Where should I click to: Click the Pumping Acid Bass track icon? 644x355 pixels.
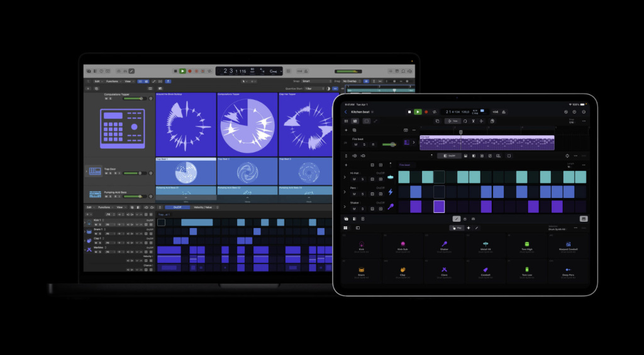(95, 194)
